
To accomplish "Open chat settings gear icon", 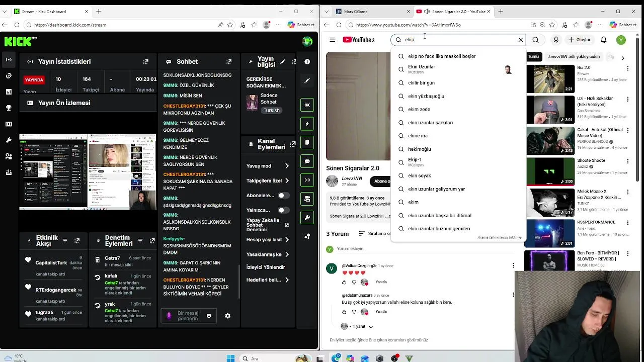I will point(227,316).
